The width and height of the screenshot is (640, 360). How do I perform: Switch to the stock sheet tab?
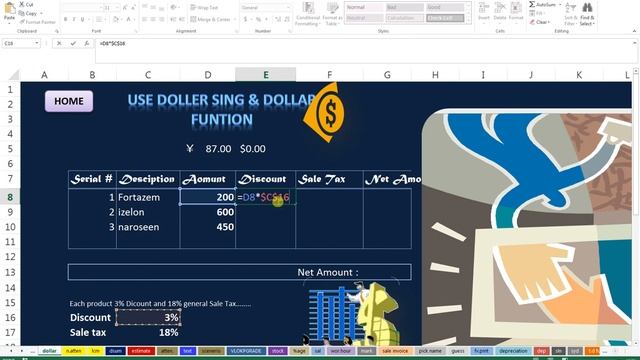278,351
